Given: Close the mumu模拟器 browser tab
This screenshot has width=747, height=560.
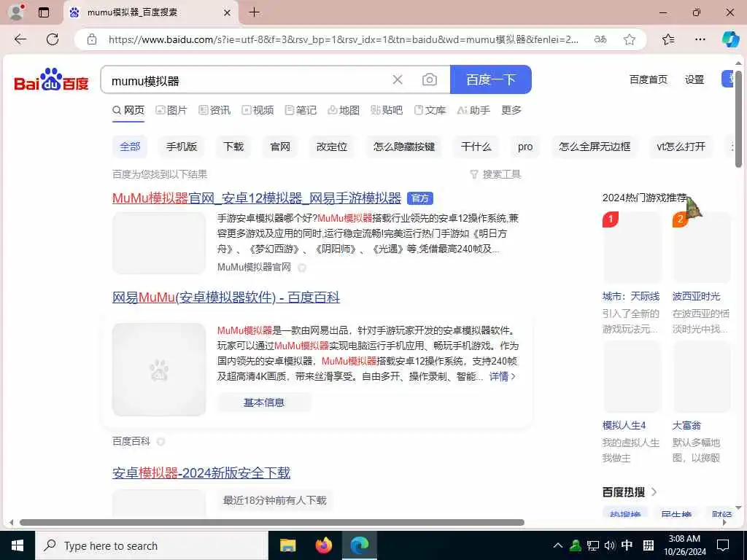Looking at the screenshot, I should pyautogui.click(x=228, y=13).
